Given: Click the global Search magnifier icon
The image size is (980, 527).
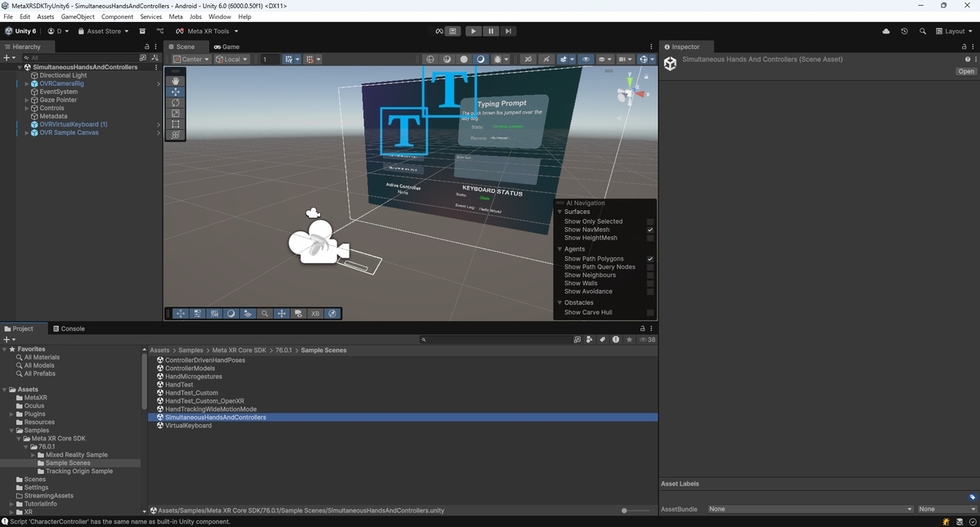Looking at the screenshot, I should (x=923, y=31).
